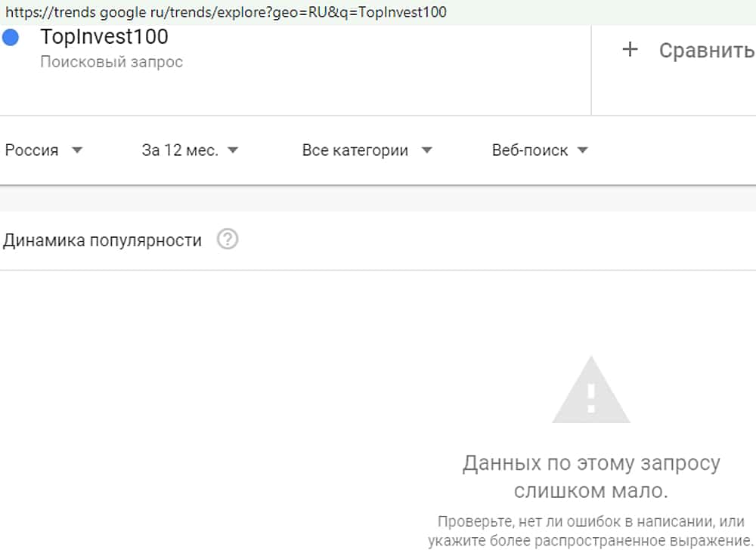Click the Поисковый запрос label
This screenshot has width=756, height=550.
[x=112, y=62]
